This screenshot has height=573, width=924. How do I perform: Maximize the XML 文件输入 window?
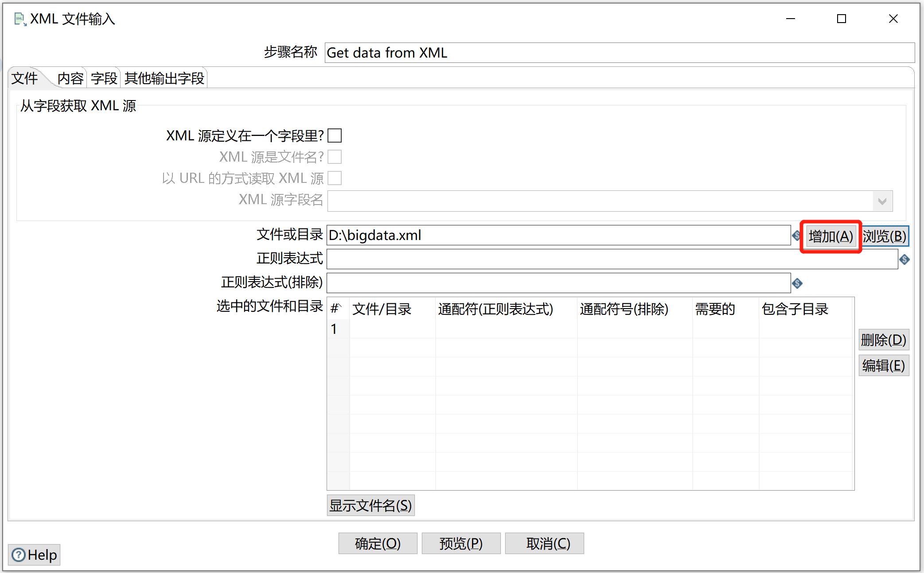(x=842, y=19)
